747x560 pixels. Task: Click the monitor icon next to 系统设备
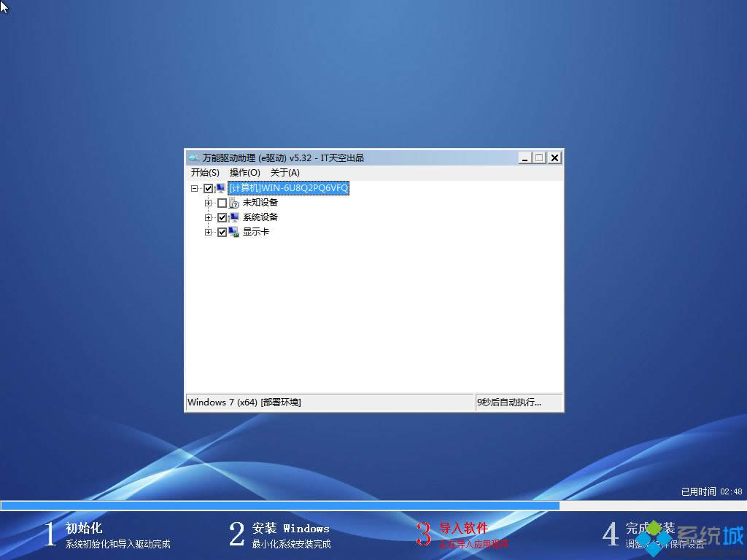[x=233, y=217]
